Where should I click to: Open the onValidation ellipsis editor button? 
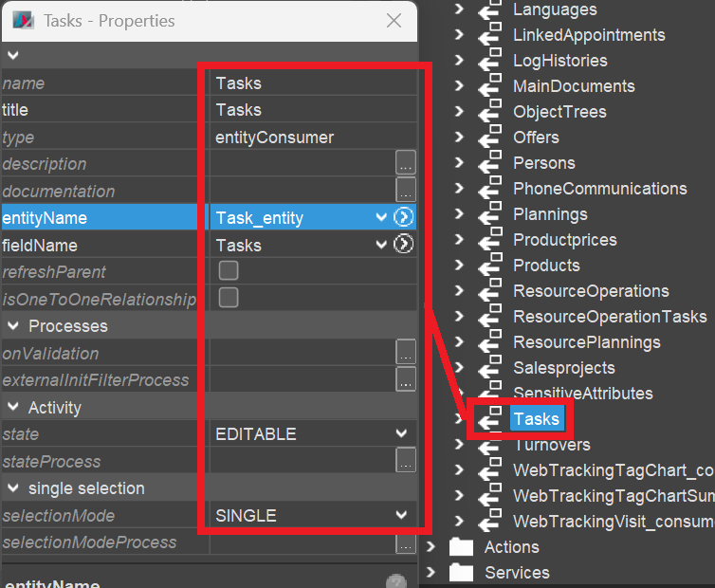pos(406,353)
